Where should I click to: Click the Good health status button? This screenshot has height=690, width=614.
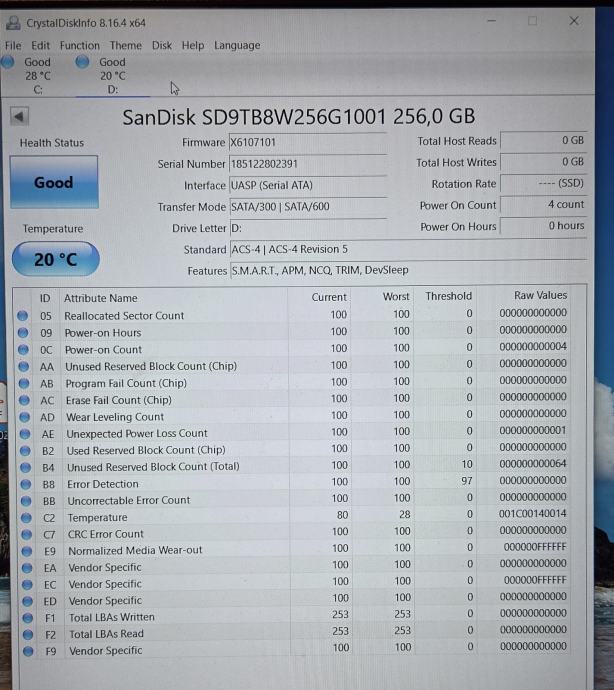coord(54,182)
